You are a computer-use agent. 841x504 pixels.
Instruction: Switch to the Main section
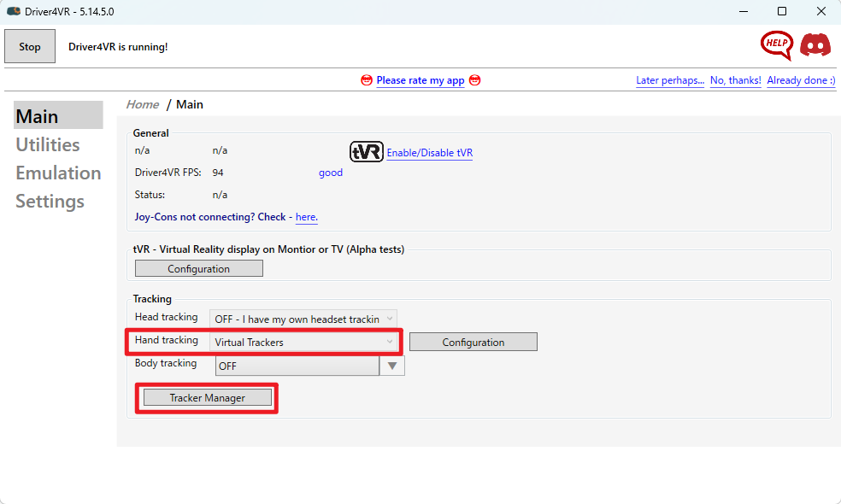58,115
